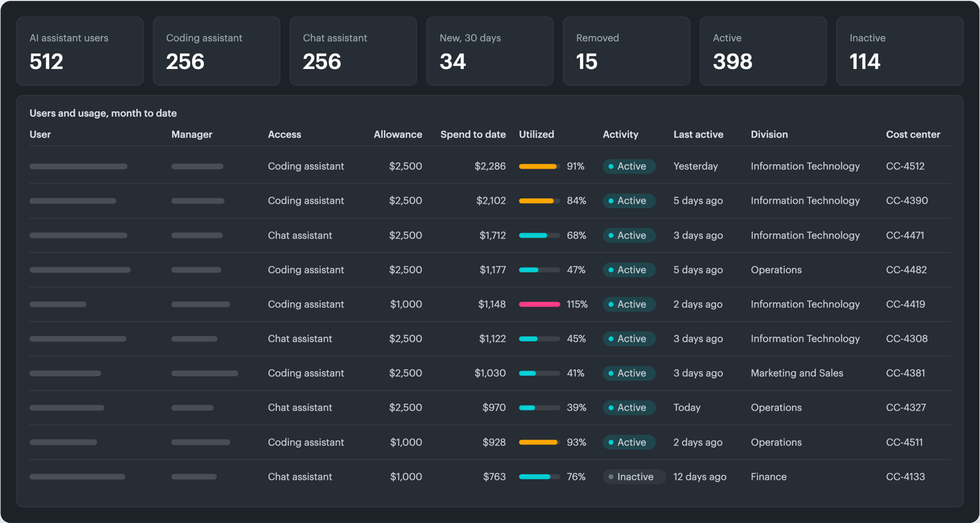The image size is (980, 523).
Task: Click the 91% utilization progress bar
Action: (539, 166)
